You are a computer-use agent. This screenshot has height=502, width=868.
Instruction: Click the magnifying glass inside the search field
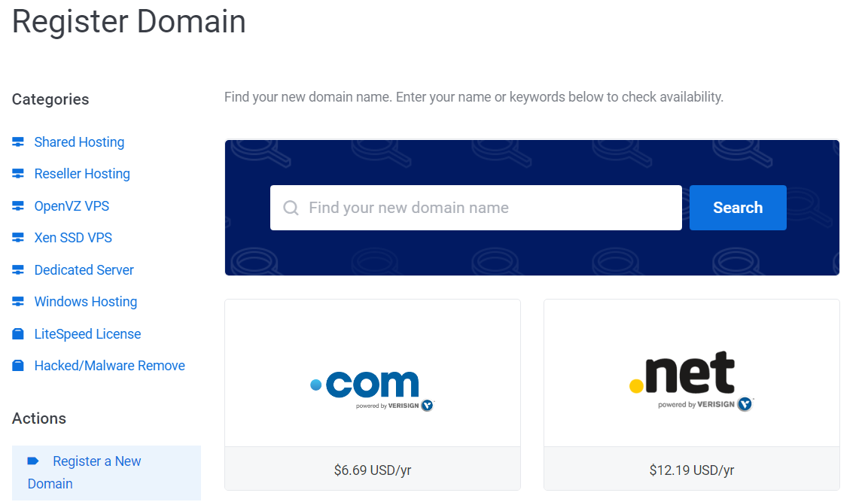click(290, 207)
